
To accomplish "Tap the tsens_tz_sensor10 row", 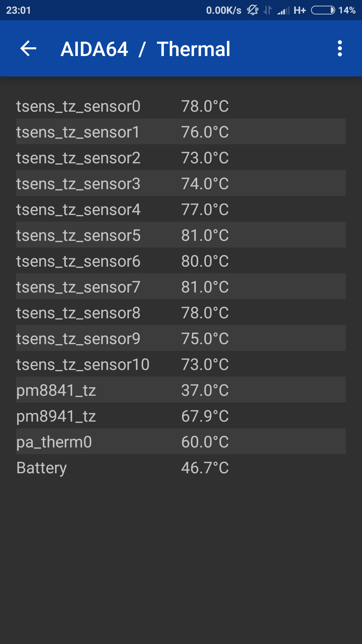I will [181, 364].
